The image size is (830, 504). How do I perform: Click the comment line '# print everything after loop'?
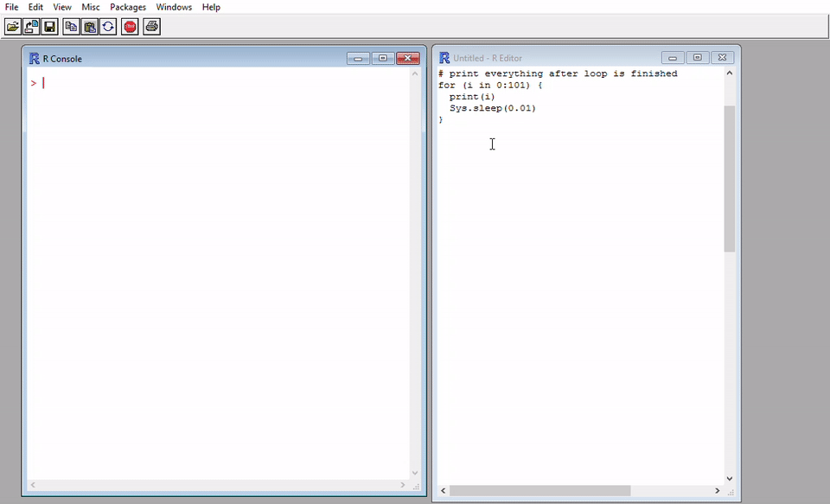pyautogui.click(x=558, y=73)
